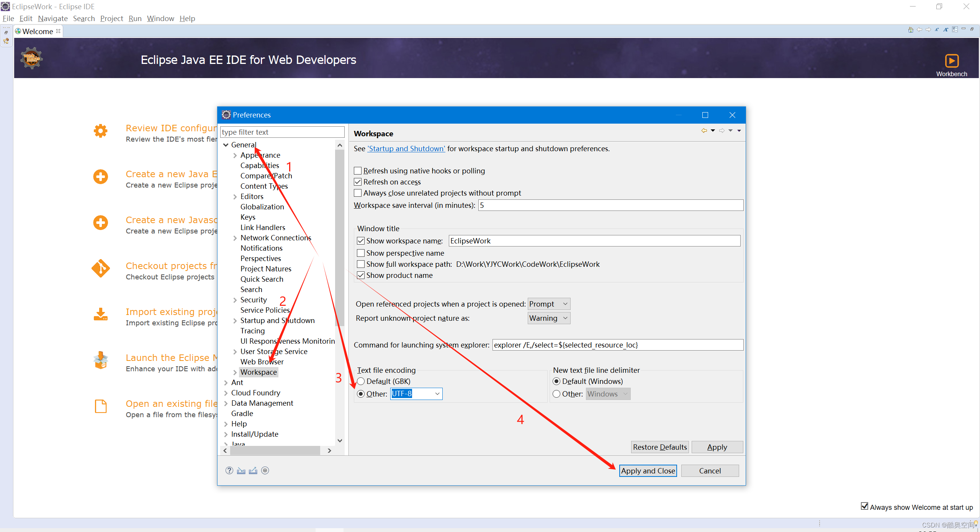Click the type filter text field
The image size is (980, 532).
(x=282, y=132)
